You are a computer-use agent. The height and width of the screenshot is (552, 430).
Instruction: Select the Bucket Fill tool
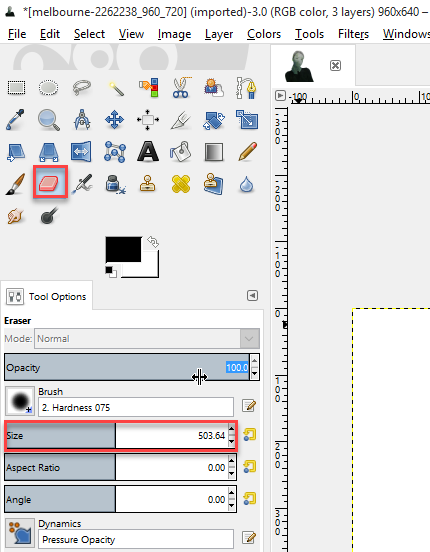(181, 152)
